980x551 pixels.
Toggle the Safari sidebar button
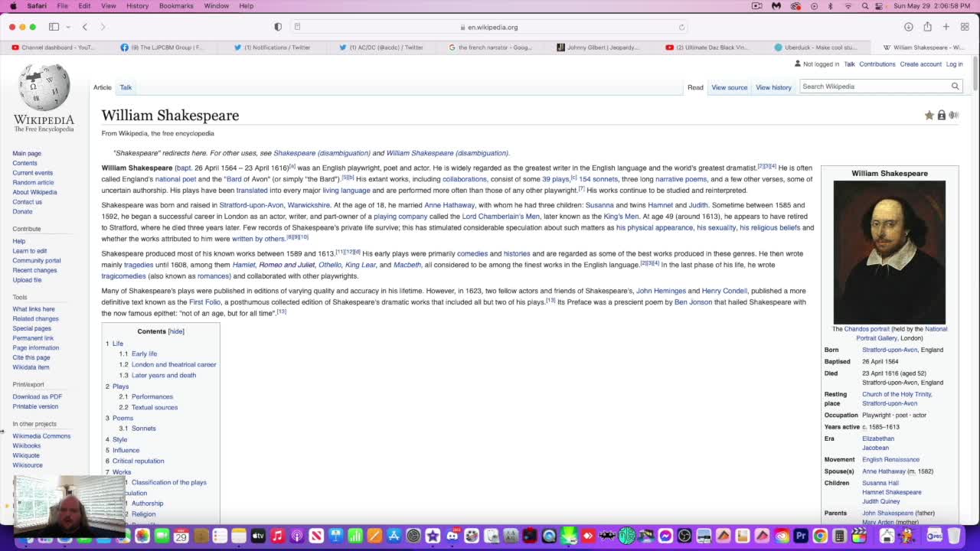(54, 27)
